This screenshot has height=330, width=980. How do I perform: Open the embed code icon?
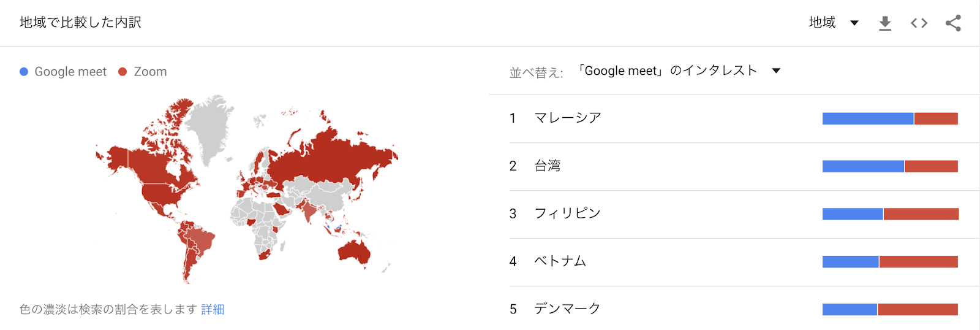pyautogui.click(x=919, y=23)
